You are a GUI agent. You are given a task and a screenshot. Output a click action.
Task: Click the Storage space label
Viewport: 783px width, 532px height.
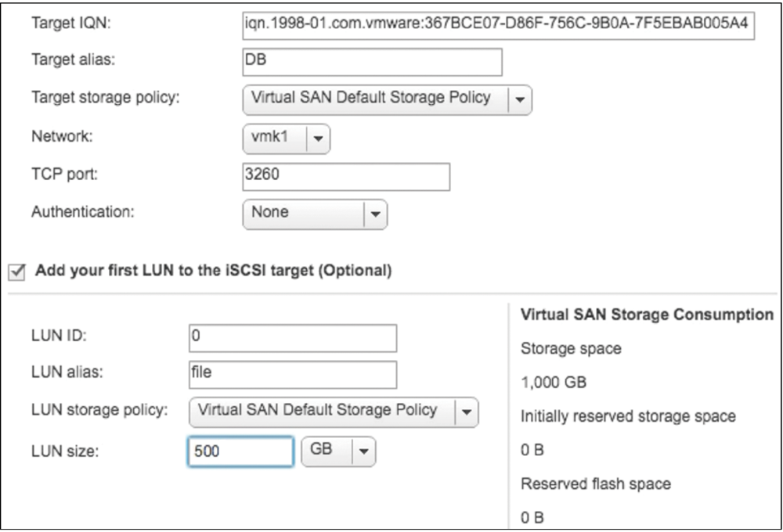pos(571,349)
